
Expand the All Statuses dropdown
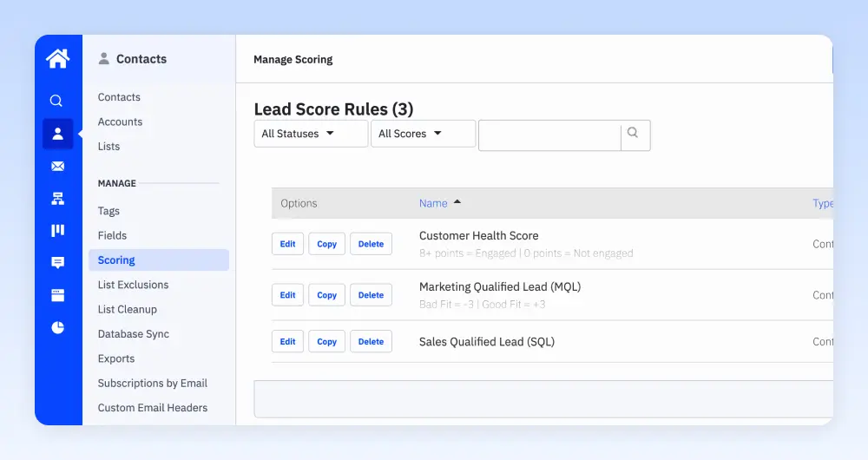coord(311,134)
